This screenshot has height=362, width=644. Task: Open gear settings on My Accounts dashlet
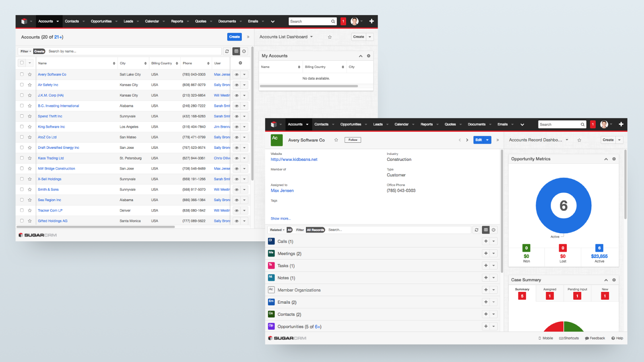click(x=369, y=56)
